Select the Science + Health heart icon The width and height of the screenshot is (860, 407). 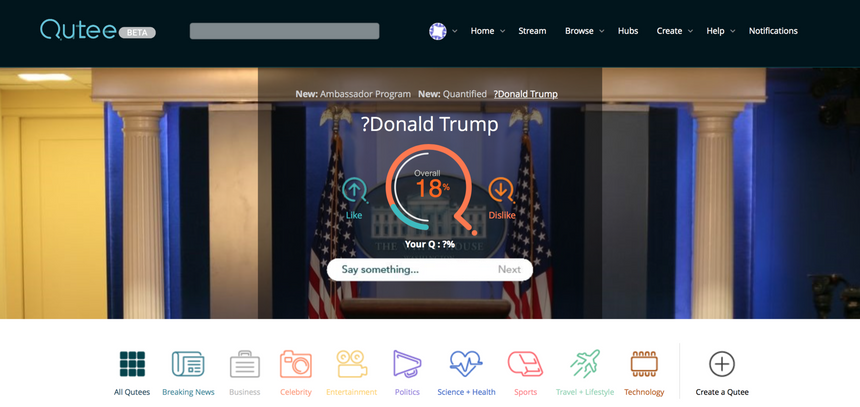pyautogui.click(x=466, y=364)
